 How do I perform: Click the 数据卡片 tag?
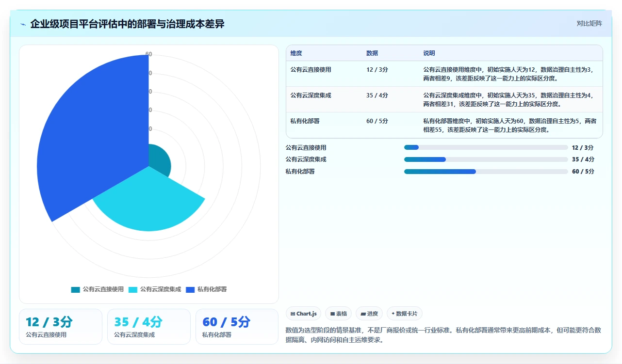tap(404, 314)
